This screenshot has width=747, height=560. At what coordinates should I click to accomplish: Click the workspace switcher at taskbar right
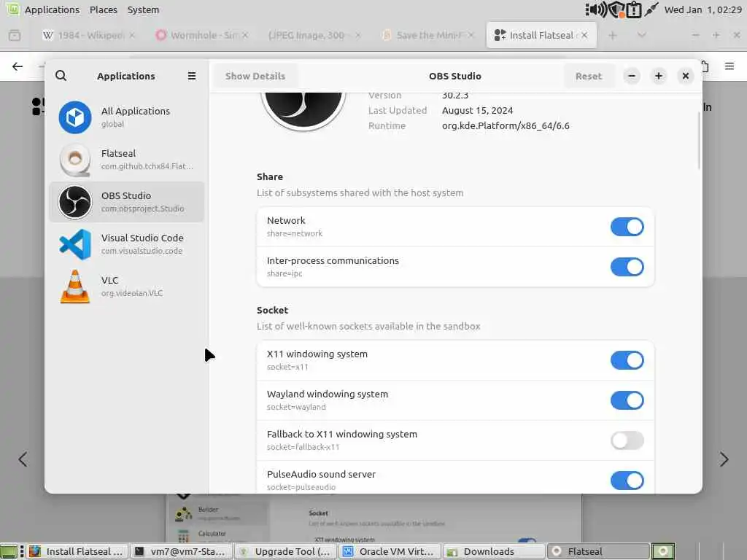tap(663, 551)
